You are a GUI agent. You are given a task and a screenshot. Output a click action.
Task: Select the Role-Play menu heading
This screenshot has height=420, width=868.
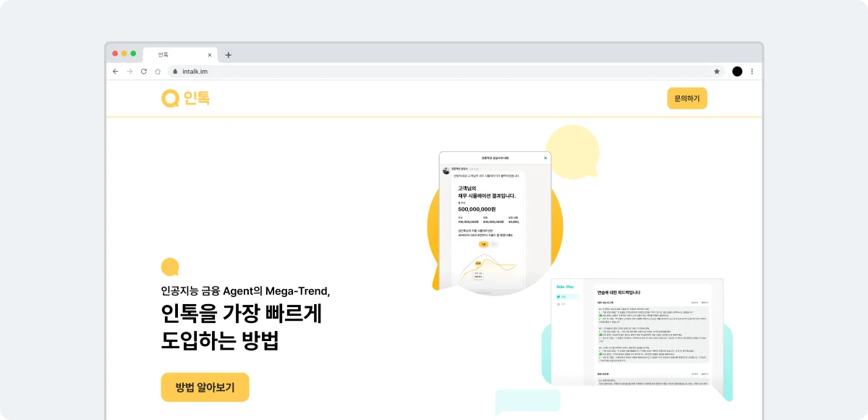pos(564,287)
